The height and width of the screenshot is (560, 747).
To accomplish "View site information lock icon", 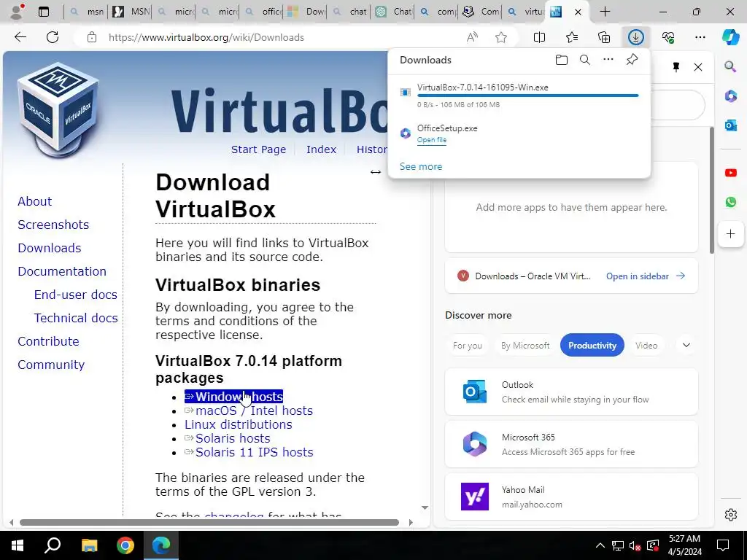I will tap(92, 37).
